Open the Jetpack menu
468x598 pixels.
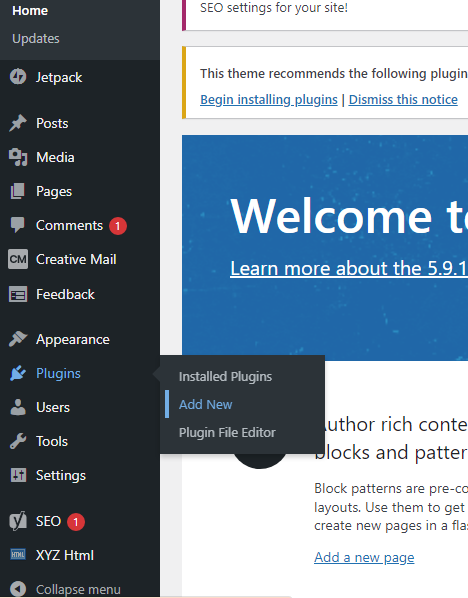click(x=59, y=77)
